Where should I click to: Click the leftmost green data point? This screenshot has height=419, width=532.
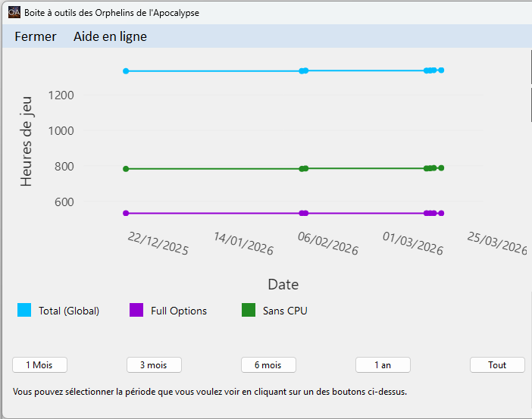[x=126, y=169]
